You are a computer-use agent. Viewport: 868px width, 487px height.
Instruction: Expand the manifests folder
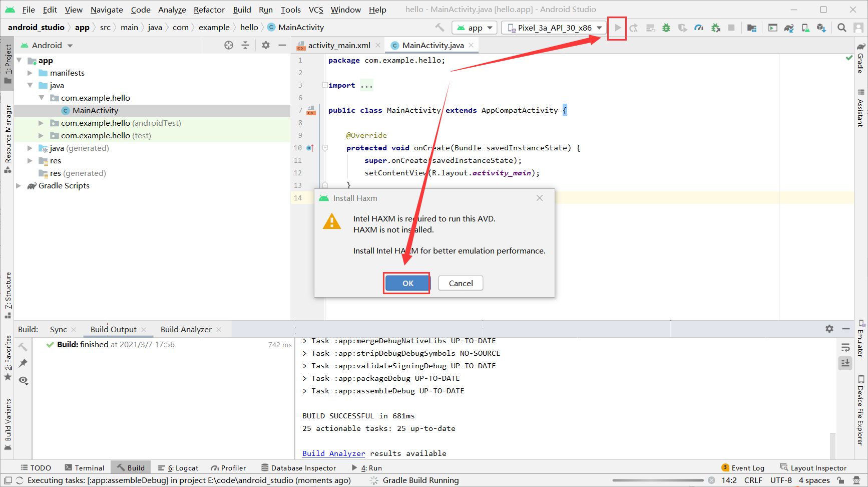[x=30, y=73]
